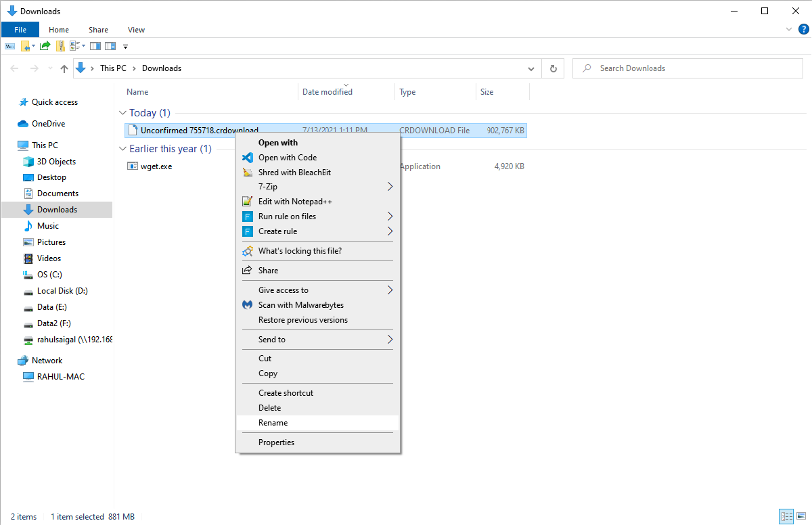Click the Search Downloads box
The height and width of the screenshot is (525, 812).
[690, 68]
